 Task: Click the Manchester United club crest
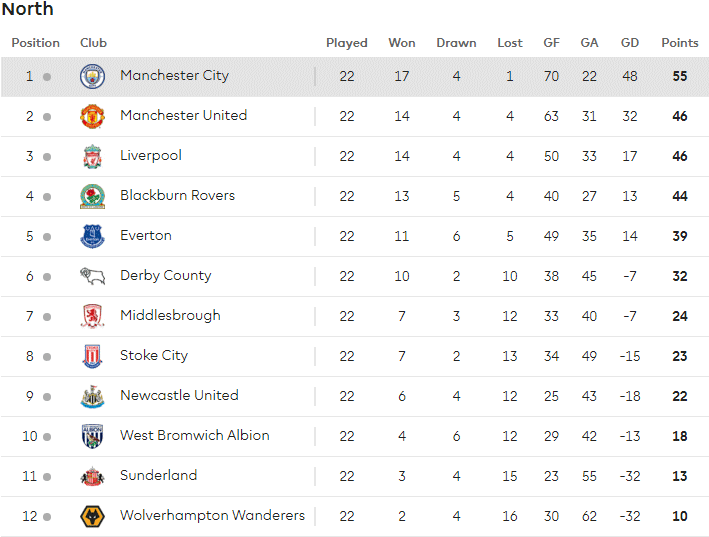pyautogui.click(x=92, y=116)
